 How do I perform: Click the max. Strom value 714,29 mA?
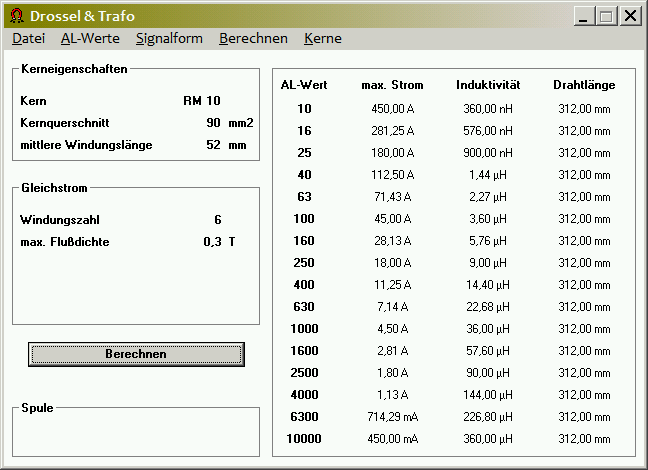point(393,416)
